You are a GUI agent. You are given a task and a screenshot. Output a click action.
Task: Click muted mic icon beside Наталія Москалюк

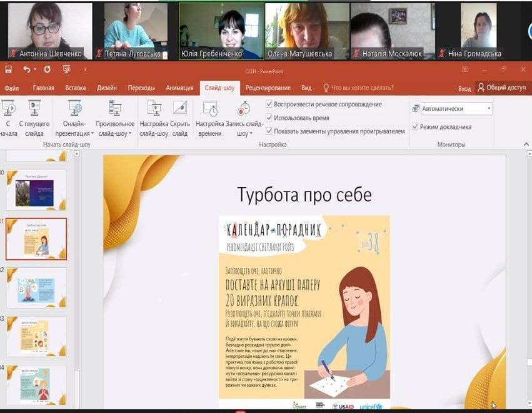coord(356,53)
